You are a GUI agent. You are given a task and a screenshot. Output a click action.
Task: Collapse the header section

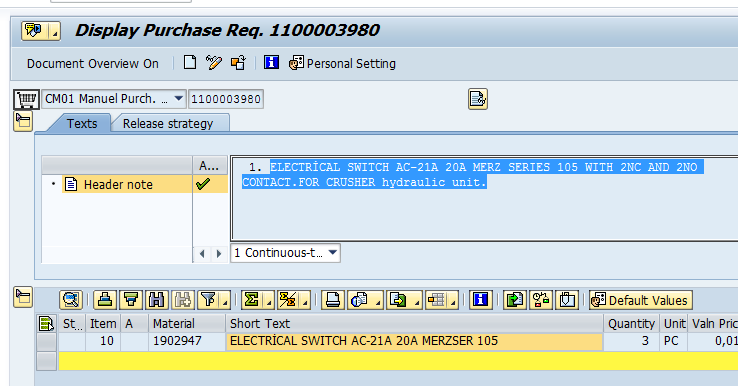click(x=23, y=122)
